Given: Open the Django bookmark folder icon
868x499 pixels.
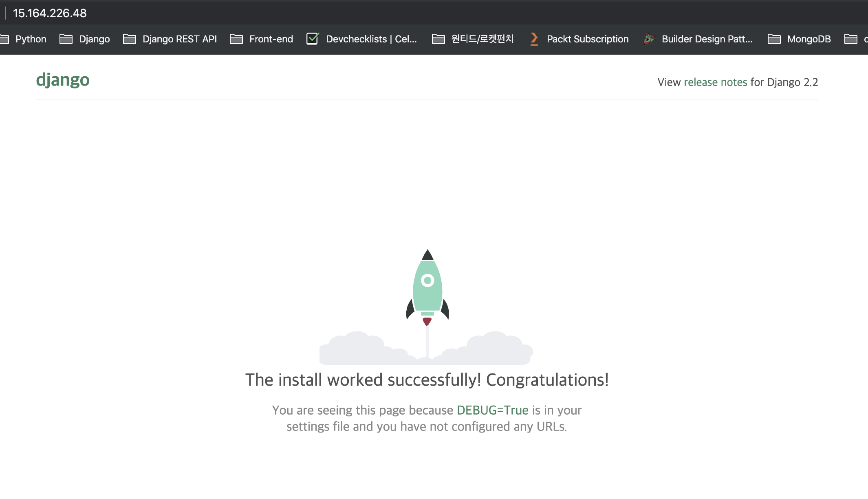Looking at the screenshot, I should pyautogui.click(x=66, y=39).
